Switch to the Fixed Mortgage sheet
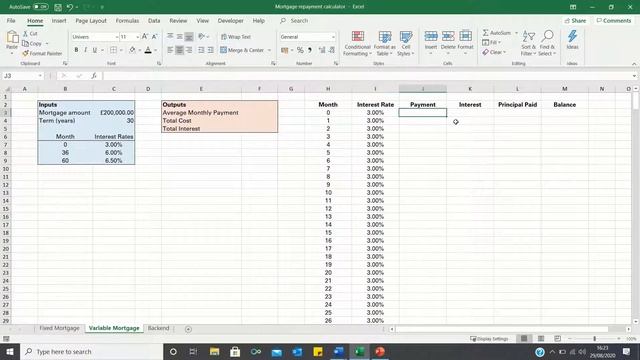The width and height of the screenshot is (640, 360). [x=60, y=328]
